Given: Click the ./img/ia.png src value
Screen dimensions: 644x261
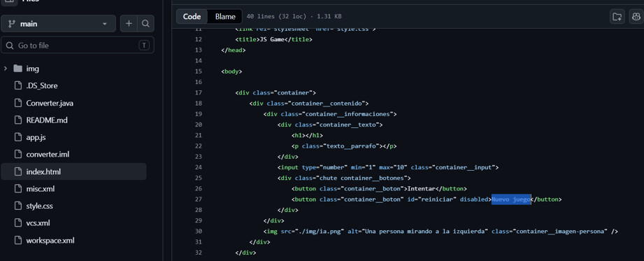Looking at the screenshot, I should [320, 232].
